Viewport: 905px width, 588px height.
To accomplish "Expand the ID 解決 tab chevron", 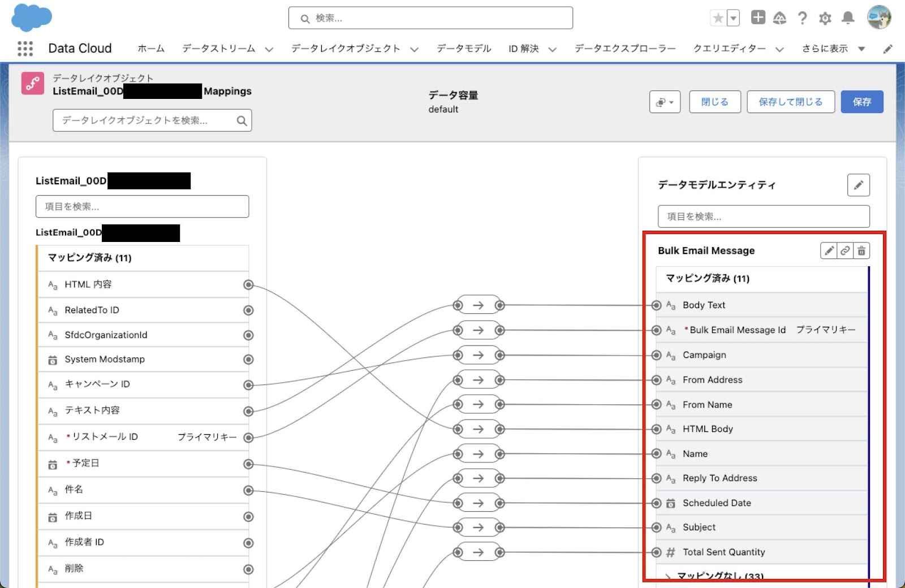I will click(x=553, y=49).
